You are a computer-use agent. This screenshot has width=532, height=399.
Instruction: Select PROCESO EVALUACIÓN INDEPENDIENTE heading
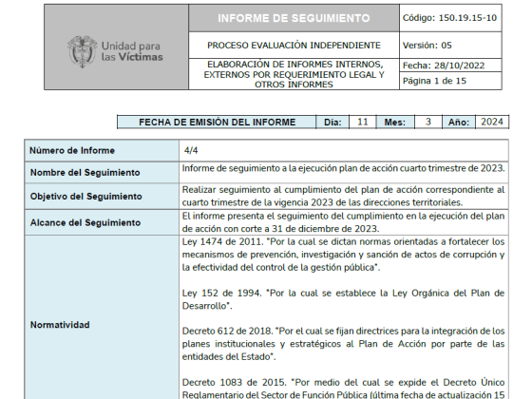(x=294, y=46)
